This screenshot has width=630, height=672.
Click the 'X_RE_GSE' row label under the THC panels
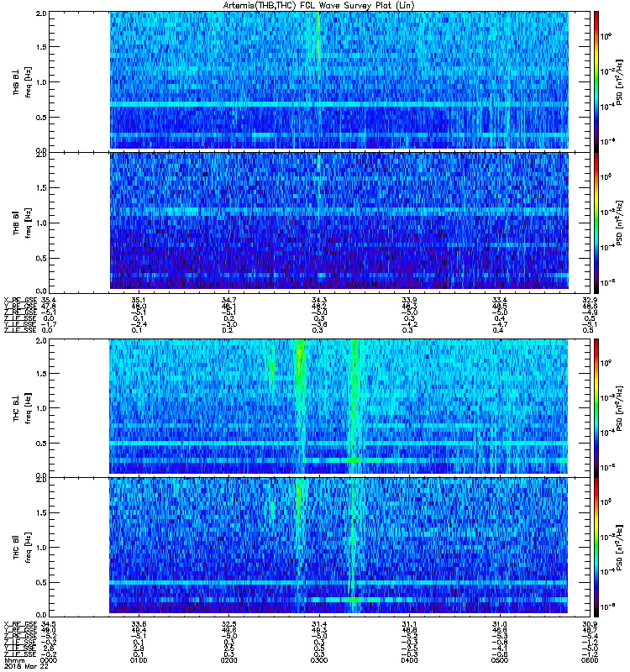pyautogui.click(x=20, y=624)
